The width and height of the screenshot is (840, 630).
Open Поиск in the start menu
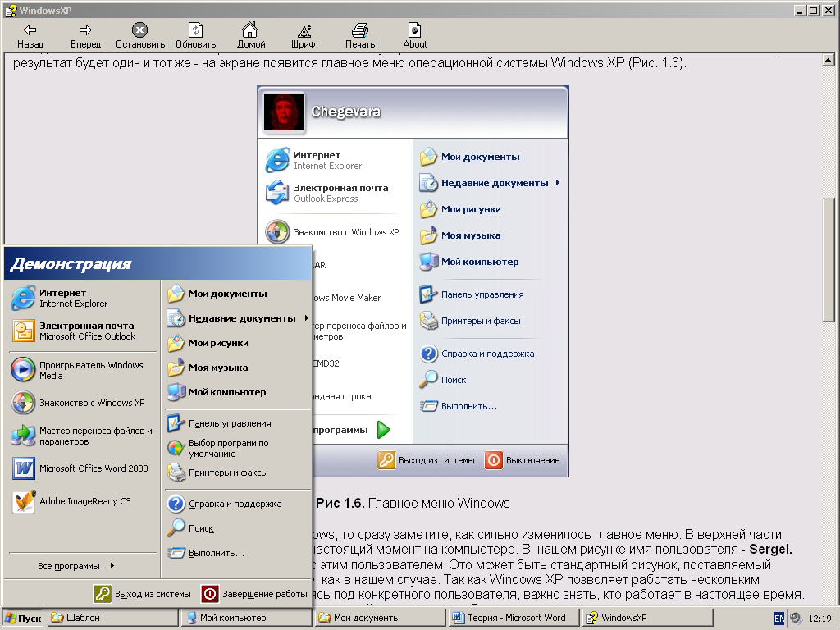pos(237,528)
